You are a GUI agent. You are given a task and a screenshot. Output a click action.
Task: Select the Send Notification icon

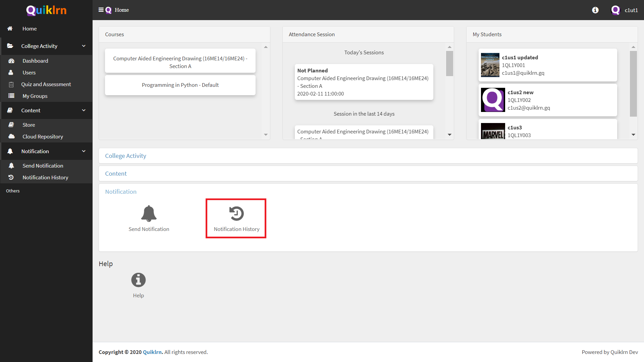click(x=148, y=214)
